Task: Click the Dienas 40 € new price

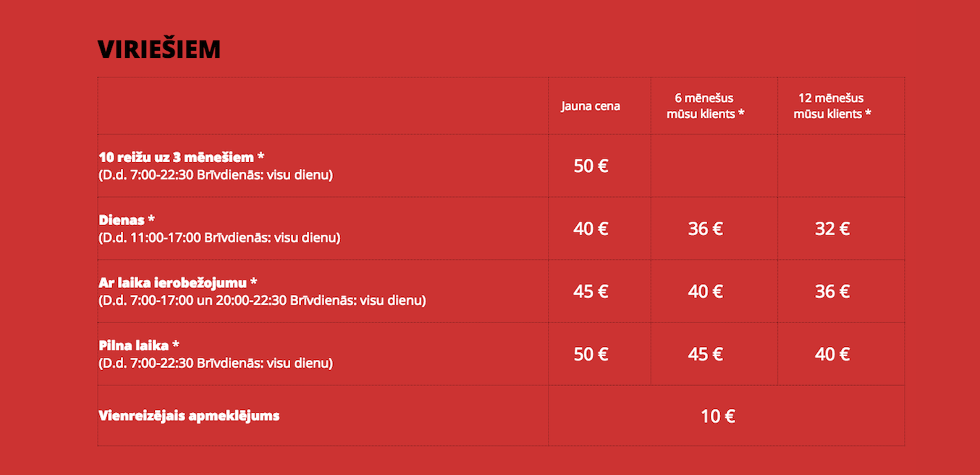Action: 591,229
